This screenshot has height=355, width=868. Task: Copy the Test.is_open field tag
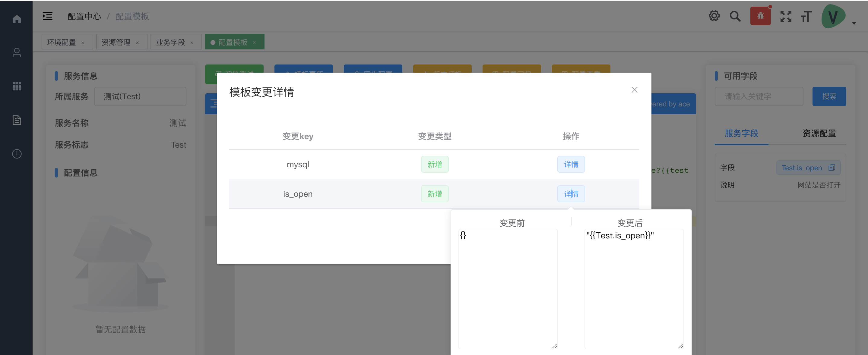pyautogui.click(x=831, y=168)
